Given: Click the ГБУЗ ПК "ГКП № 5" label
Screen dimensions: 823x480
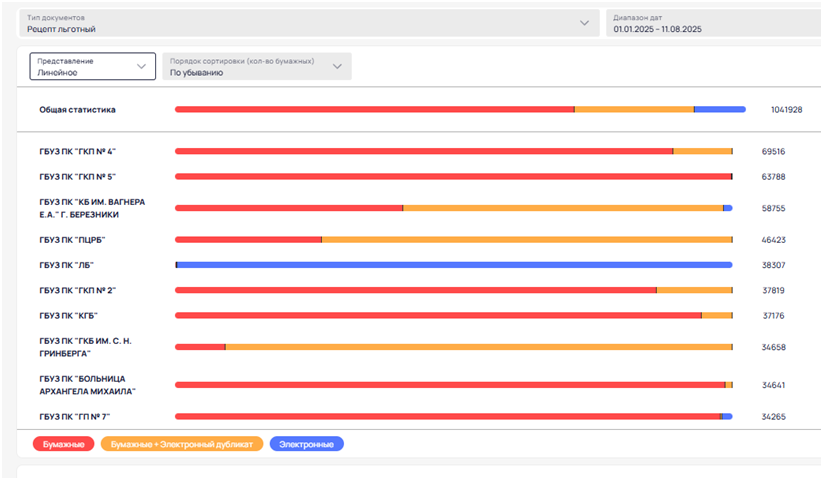Looking at the screenshot, I should [77, 177].
